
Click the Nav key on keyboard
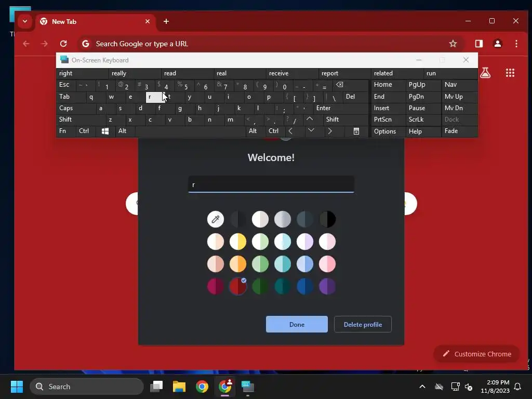coord(459,85)
